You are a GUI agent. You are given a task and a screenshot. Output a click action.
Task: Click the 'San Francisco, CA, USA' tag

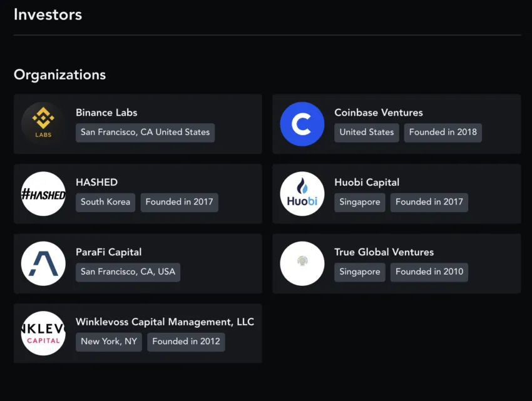coord(128,272)
